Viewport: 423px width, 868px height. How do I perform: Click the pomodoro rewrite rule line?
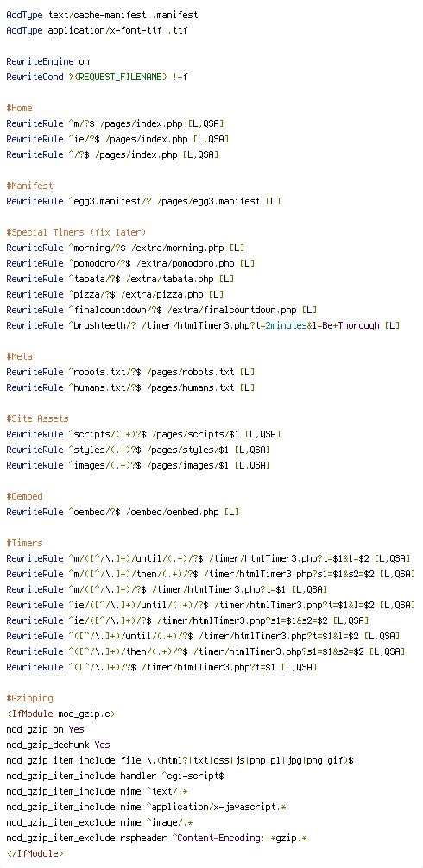tap(130, 263)
